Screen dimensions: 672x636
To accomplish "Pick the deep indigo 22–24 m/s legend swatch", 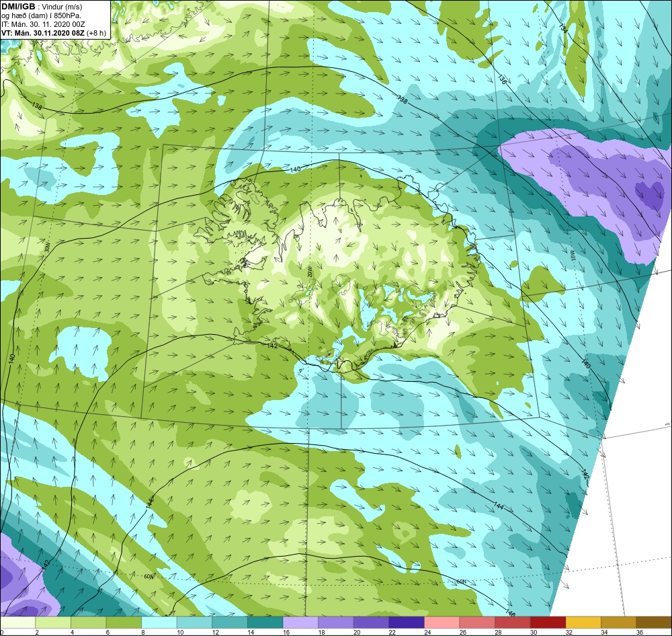I will 407,623.
